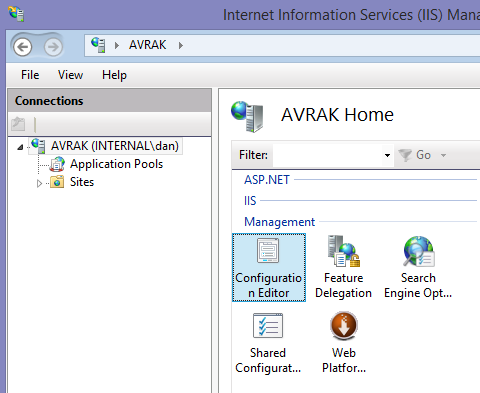Image resolution: width=480 pixels, height=393 pixels.
Task: Click the AVRAK Home server globe icon
Action: click(247, 116)
